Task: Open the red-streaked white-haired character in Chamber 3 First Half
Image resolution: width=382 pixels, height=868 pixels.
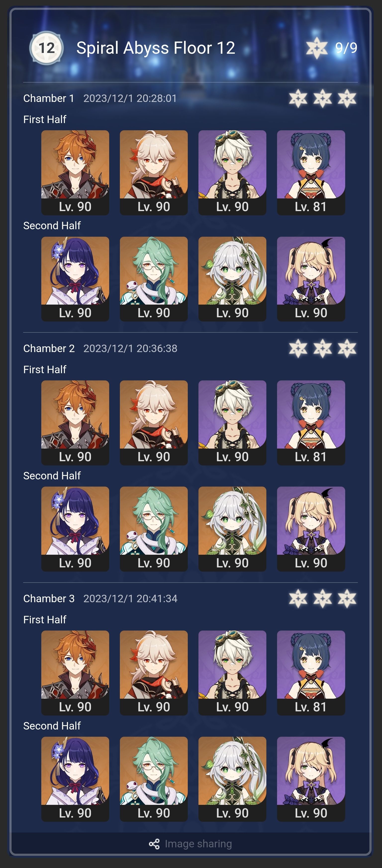Action: pos(154,673)
